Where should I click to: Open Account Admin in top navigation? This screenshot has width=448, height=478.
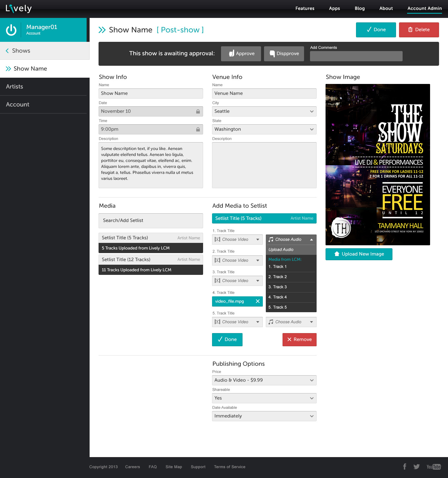424,8
